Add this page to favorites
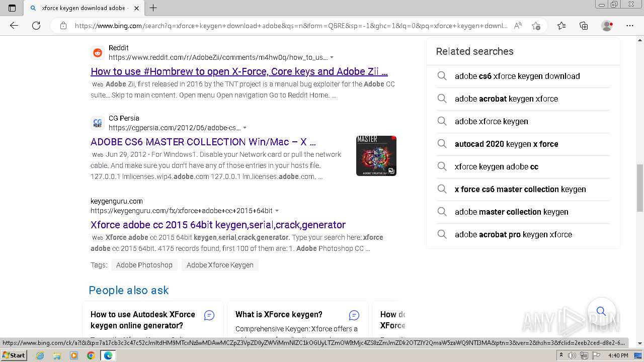The width and height of the screenshot is (644, 362). click(x=536, y=26)
